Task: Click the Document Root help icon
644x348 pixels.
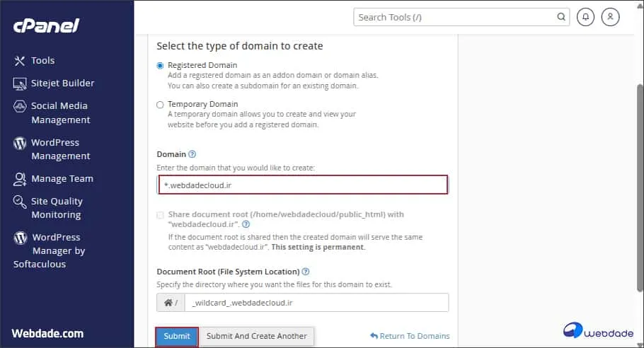Action: tap(306, 272)
